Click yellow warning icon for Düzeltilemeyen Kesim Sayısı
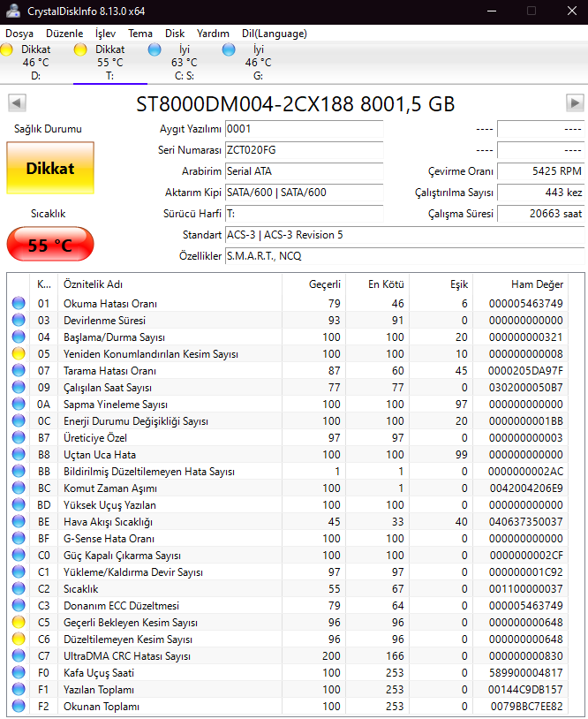The width and height of the screenshot is (588, 719). 19,640
